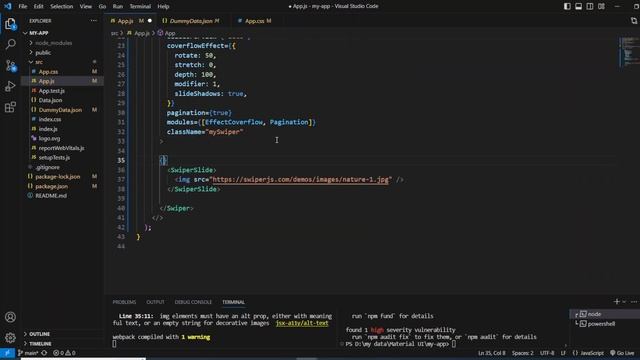This screenshot has width=640, height=360.
Task: Open App.test.js in the explorer
Action: (62, 91)
